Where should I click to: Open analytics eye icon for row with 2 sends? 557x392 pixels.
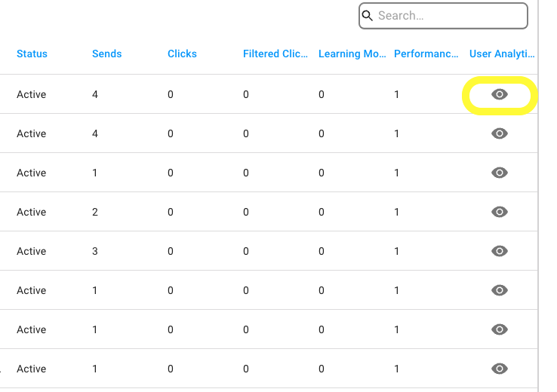[500, 212]
